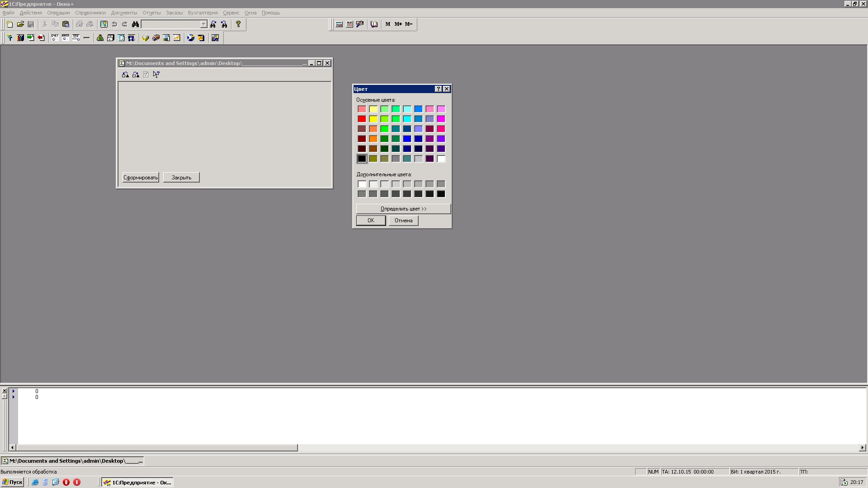Viewport: 868px width, 488px height.
Task: Select the pure red basic color swatch
Action: [x=362, y=119]
